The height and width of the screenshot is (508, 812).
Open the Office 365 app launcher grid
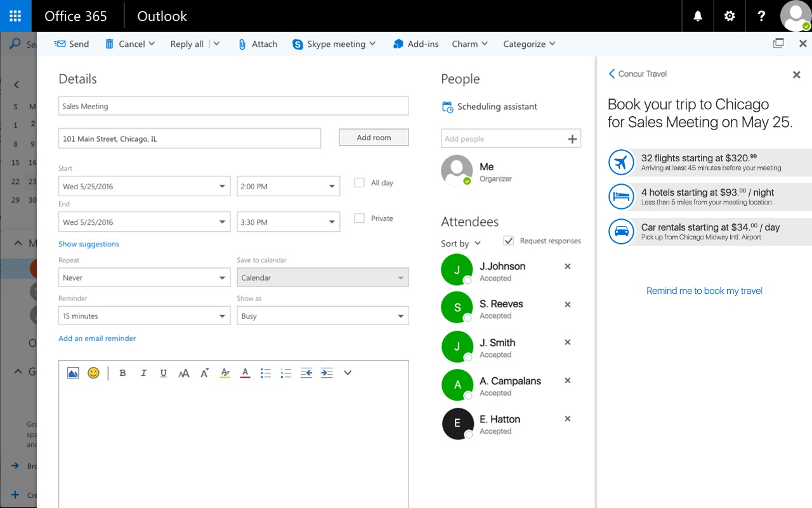[x=15, y=16]
